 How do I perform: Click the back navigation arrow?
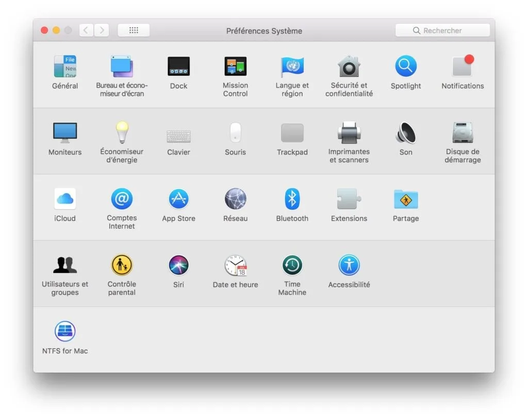pos(86,30)
